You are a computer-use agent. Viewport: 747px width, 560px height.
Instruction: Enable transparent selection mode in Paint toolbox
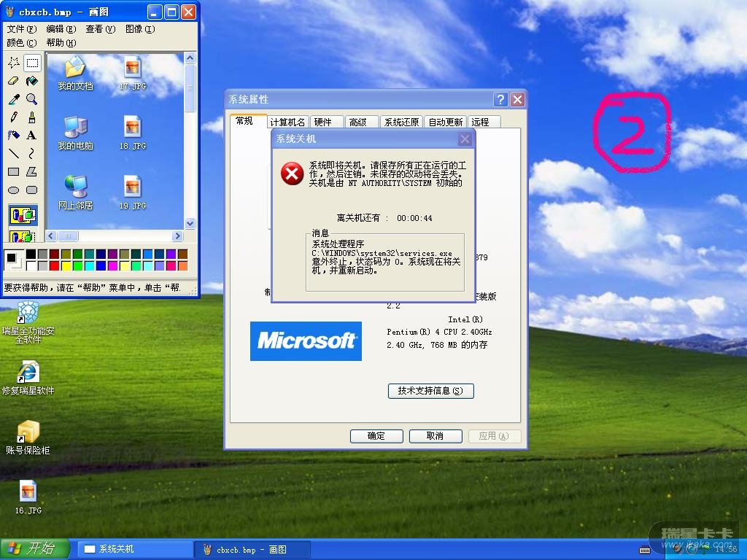[23, 236]
